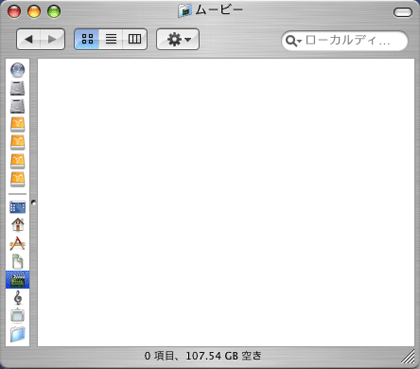Switch to column view mode
The width and height of the screenshot is (420, 369).
[x=135, y=39]
